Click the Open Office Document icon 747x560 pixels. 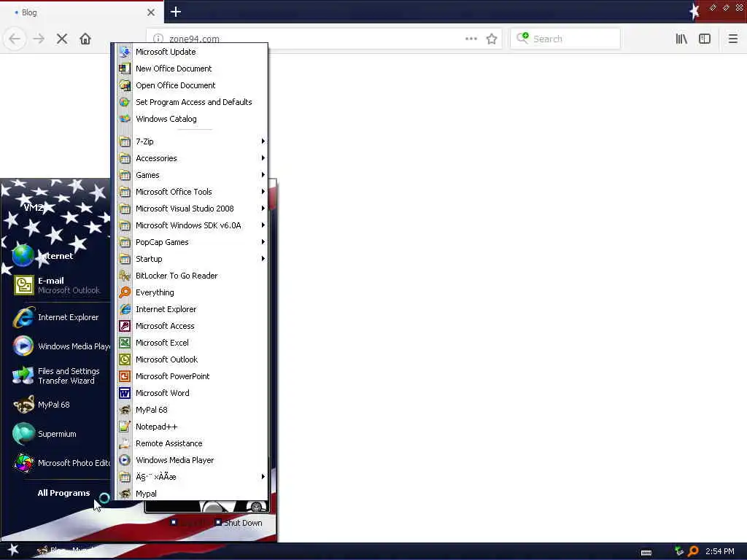(x=125, y=85)
